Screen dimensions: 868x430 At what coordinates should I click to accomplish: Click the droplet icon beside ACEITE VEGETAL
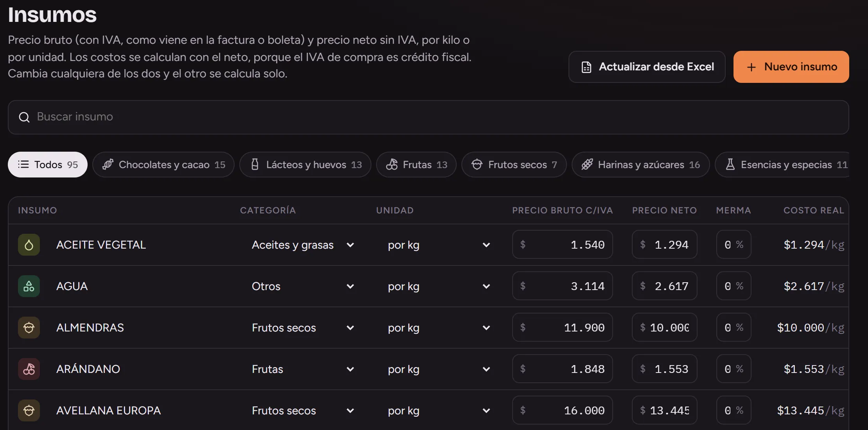click(x=29, y=245)
